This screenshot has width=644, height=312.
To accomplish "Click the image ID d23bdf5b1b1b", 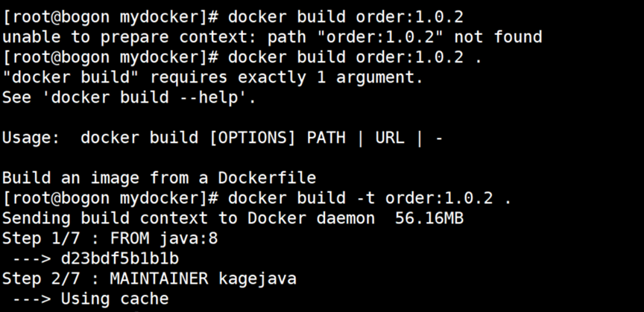I will coord(120,258).
